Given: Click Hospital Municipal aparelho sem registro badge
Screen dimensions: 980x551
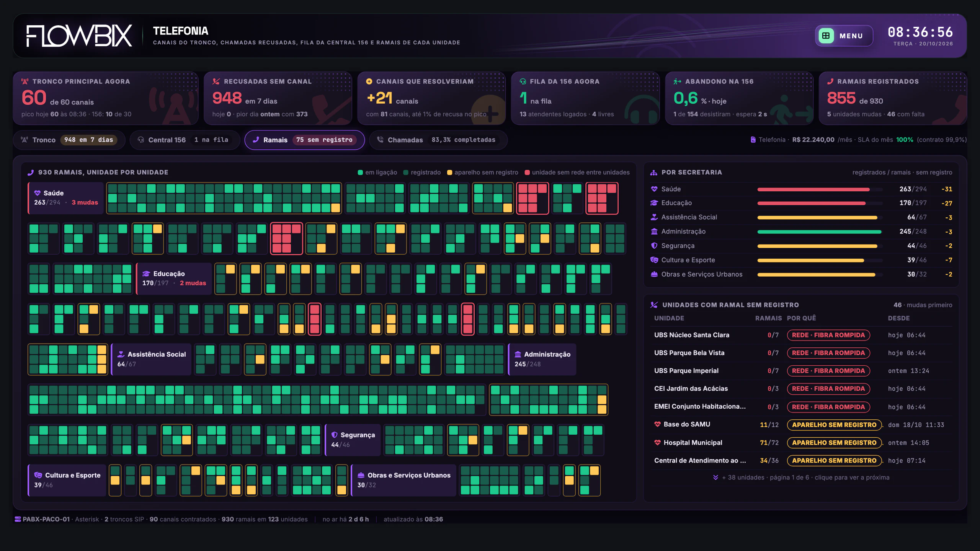Looking at the screenshot, I should [835, 443].
